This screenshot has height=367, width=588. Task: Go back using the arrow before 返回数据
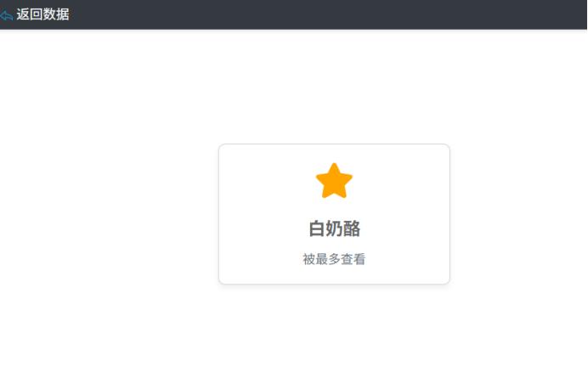[7, 15]
